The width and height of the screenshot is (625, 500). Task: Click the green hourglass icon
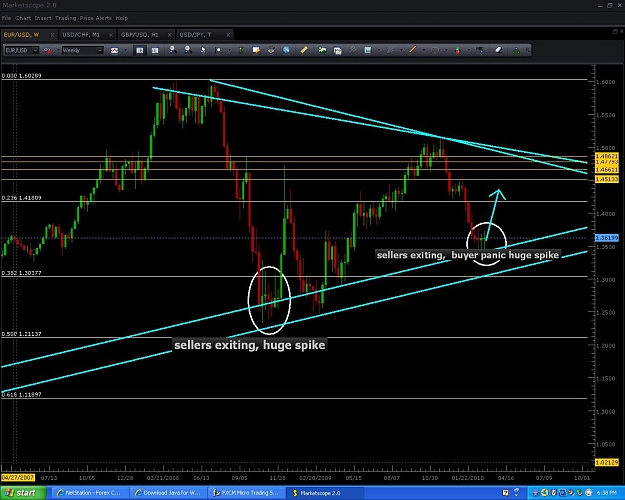pyautogui.click(x=241, y=50)
